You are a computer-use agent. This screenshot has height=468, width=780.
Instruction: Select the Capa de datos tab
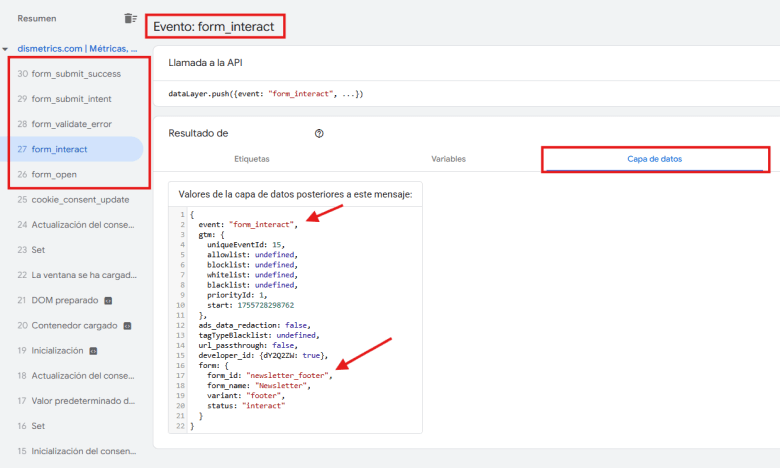[x=654, y=159]
